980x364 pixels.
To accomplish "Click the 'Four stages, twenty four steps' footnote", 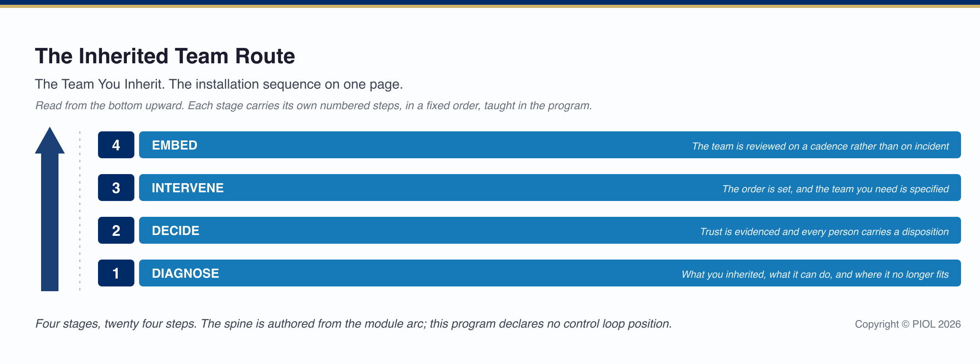I will point(354,324).
